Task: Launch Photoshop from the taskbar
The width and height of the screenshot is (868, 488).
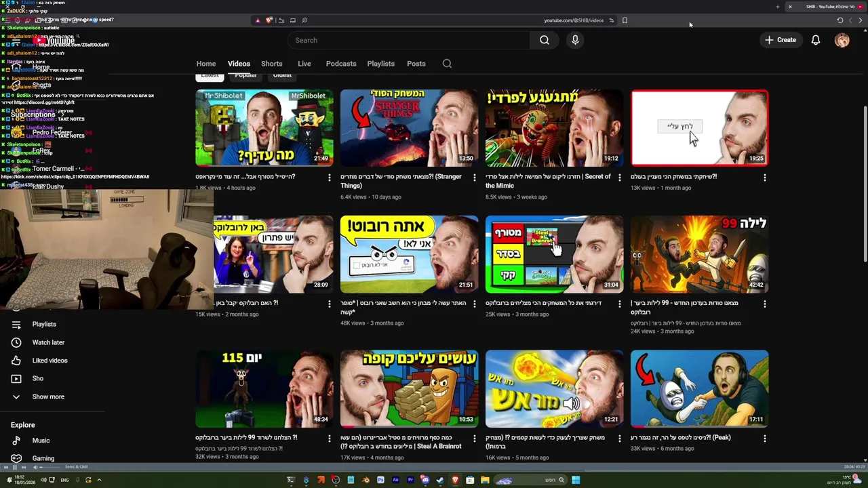Action: [380, 480]
